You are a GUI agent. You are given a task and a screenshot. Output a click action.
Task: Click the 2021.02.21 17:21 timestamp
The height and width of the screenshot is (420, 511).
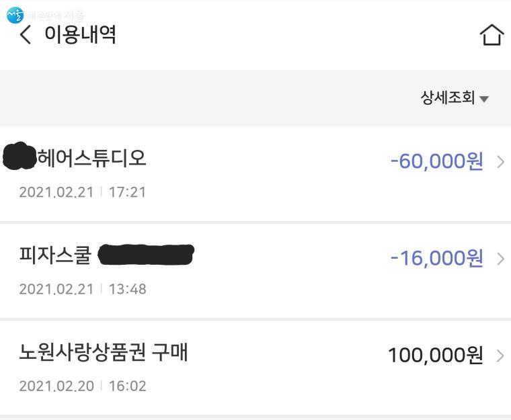(x=82, y=192)
